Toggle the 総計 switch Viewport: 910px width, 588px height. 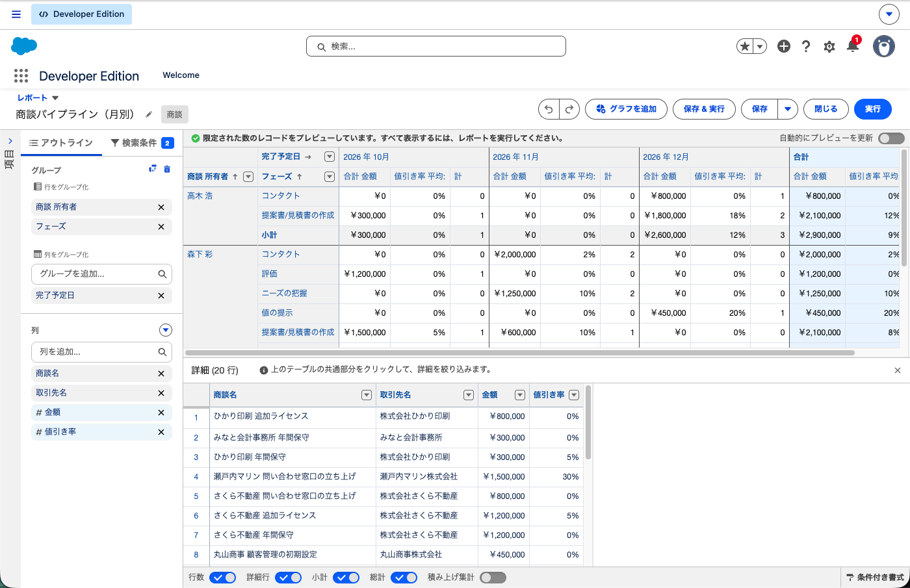click(x=404, y=578)
